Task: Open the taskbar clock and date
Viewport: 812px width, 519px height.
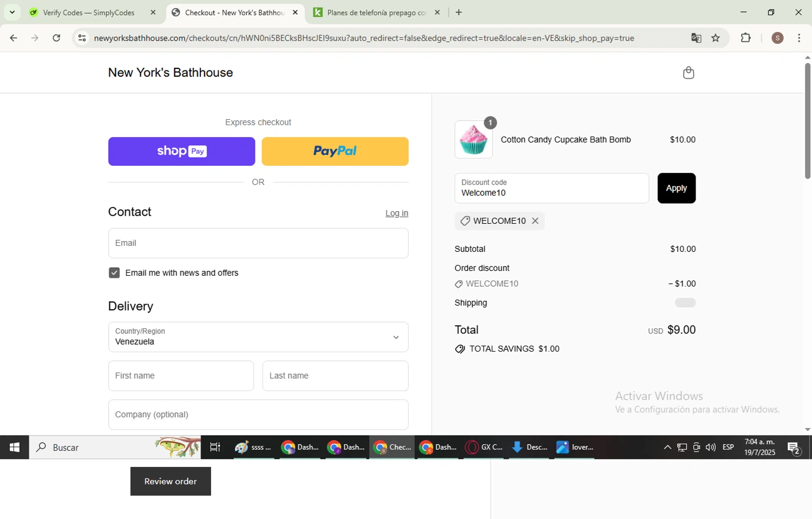Action: tap(759, 447)
